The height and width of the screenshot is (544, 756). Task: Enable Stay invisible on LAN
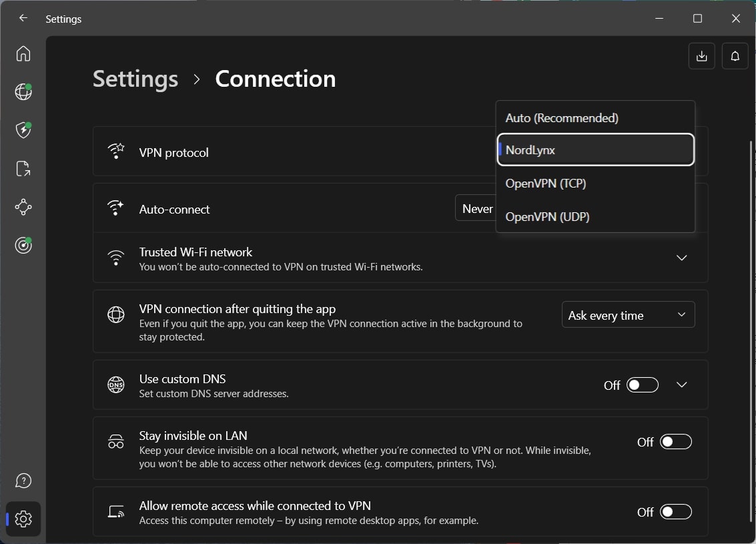coord(675,441)
